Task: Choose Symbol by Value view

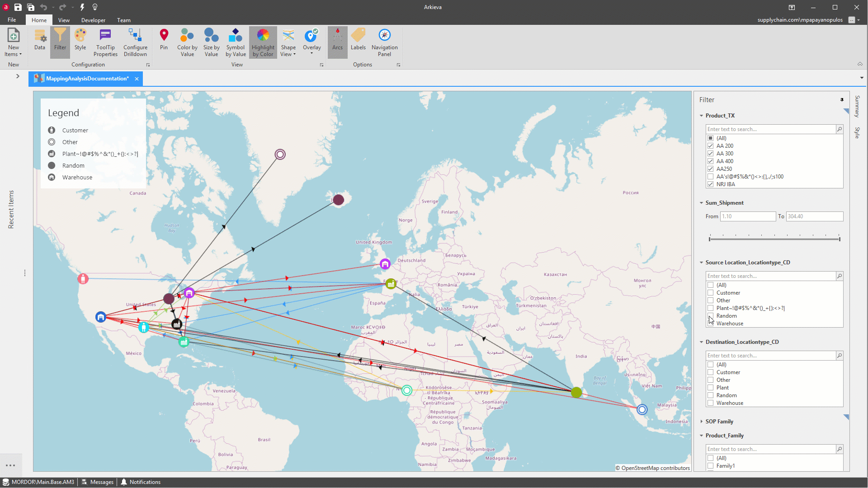Action: tap(236, 42)
